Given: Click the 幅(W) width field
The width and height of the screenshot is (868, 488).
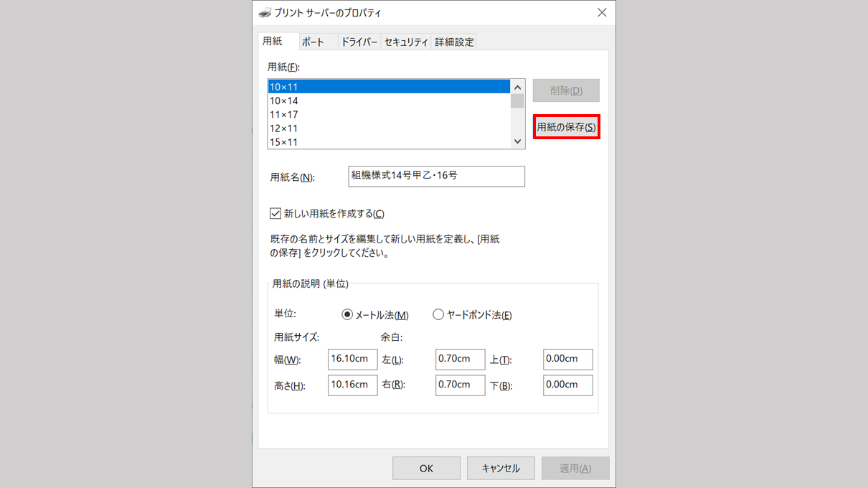Looking at the screenshot, I should (353, 360).
